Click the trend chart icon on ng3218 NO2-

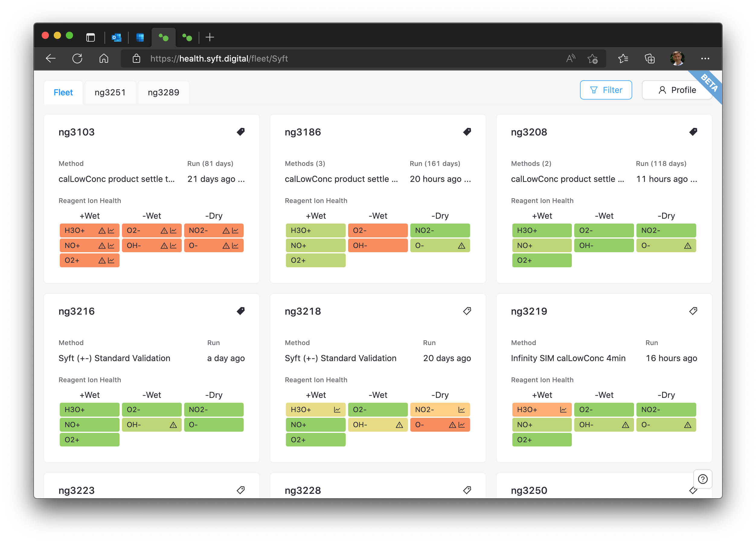click(x=461, y=410)
